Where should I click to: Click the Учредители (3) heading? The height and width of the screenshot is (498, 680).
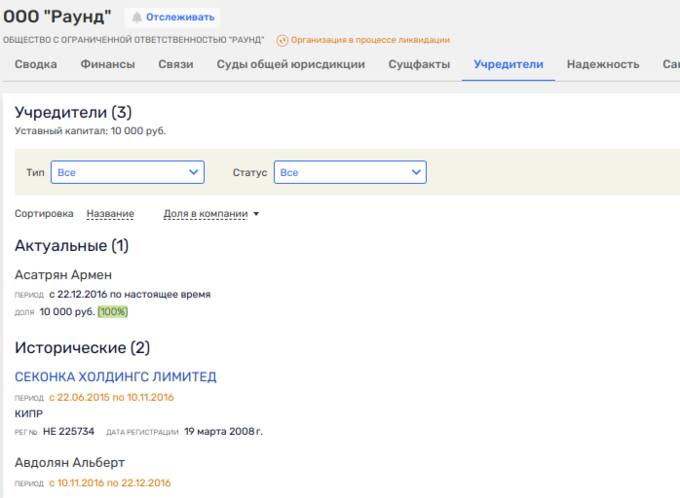click(73, 112)
